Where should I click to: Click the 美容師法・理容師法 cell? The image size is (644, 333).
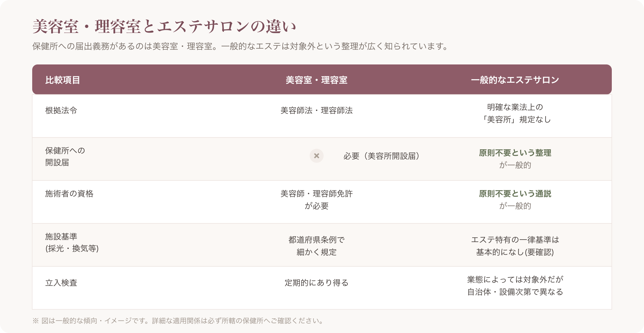click(317, 110)
